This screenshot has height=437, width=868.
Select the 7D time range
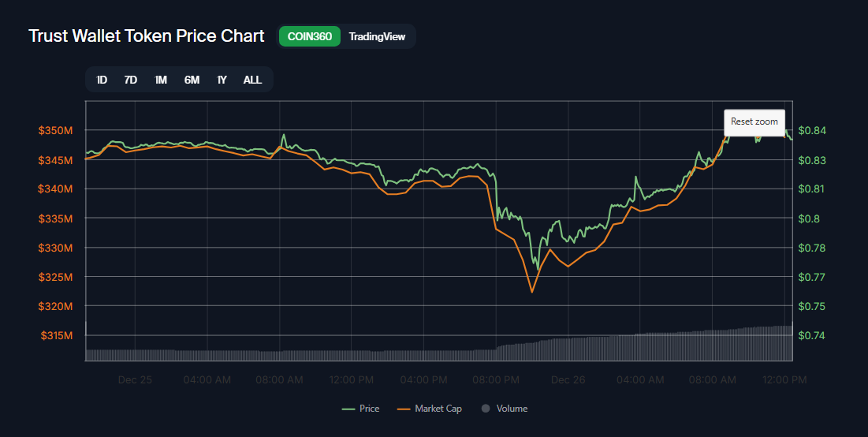131,80
